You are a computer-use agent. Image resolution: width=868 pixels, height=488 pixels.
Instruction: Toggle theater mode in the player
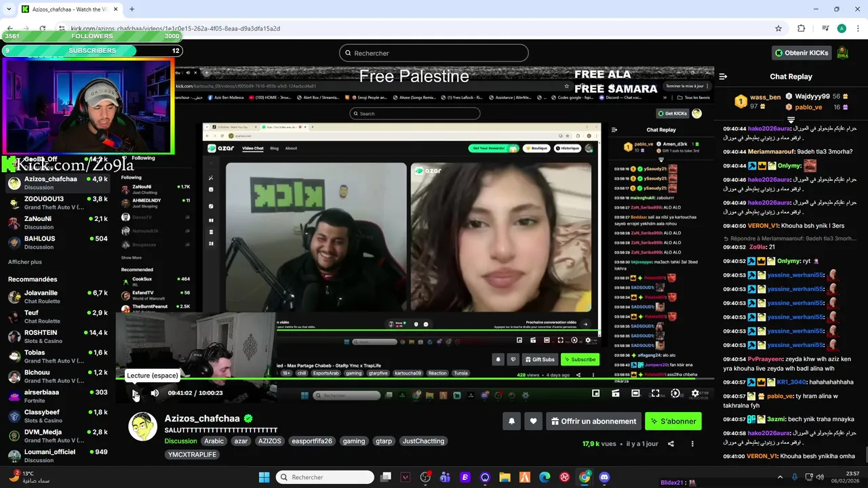click(635, 393)
